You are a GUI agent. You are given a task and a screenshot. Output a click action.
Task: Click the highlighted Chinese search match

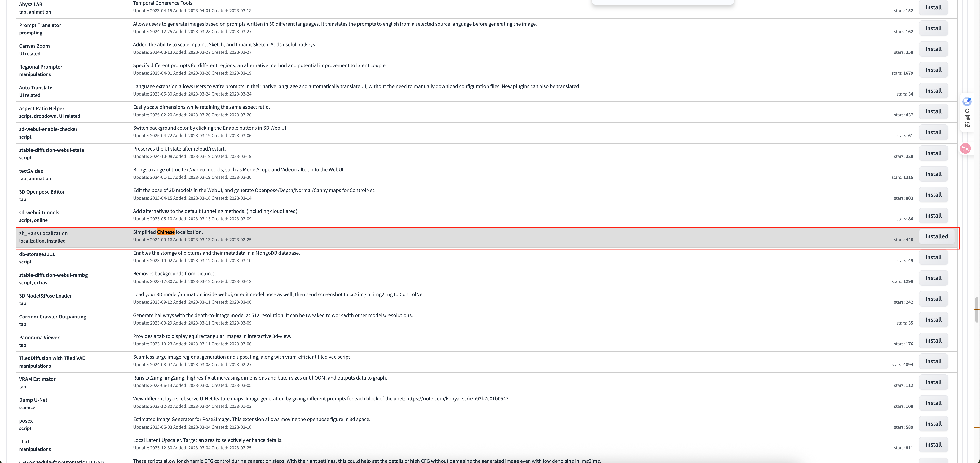click(166, 232)
